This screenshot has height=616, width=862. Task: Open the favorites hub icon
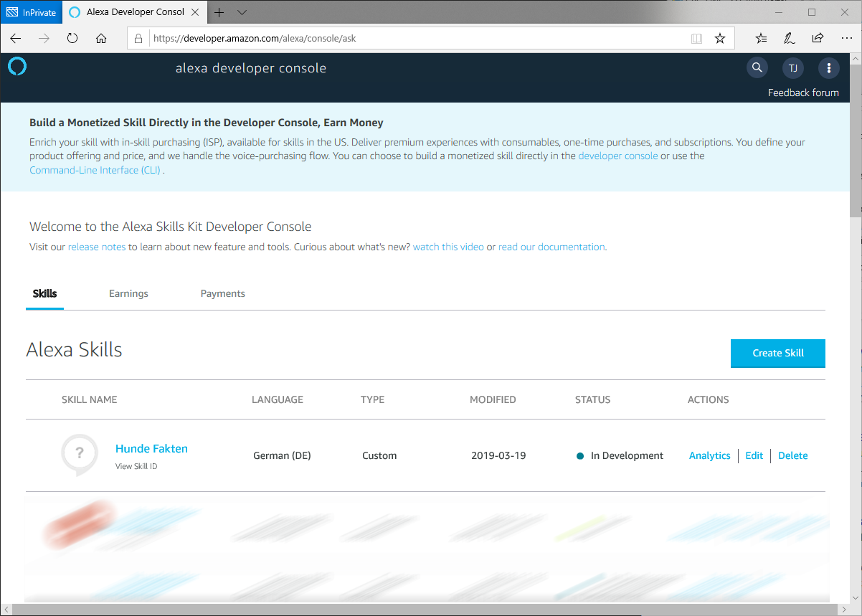point(762,39)
